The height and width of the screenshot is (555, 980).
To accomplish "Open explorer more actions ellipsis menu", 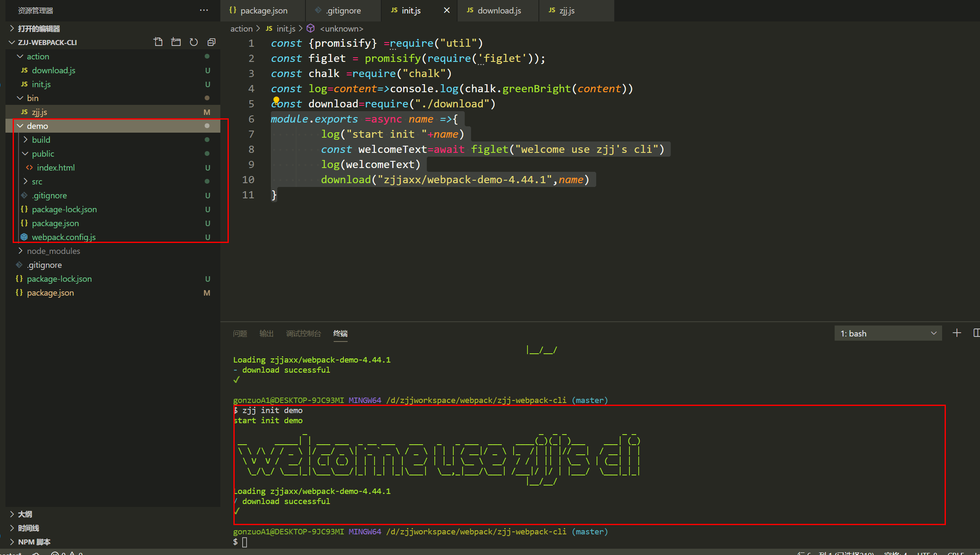I will [x=204, y=10].
